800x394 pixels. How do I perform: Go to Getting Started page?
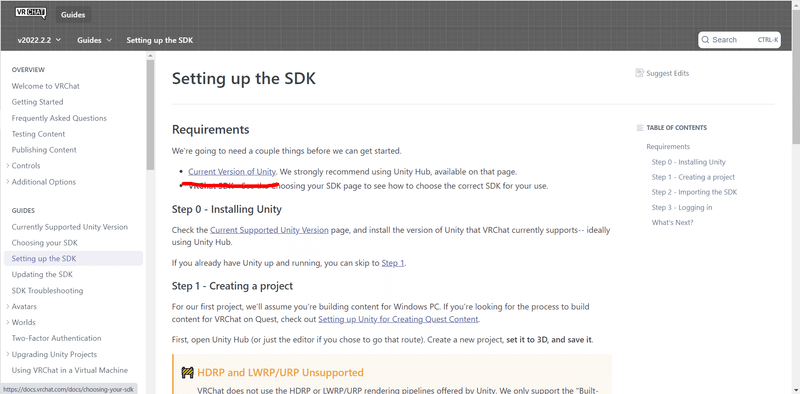coord(37,102)
